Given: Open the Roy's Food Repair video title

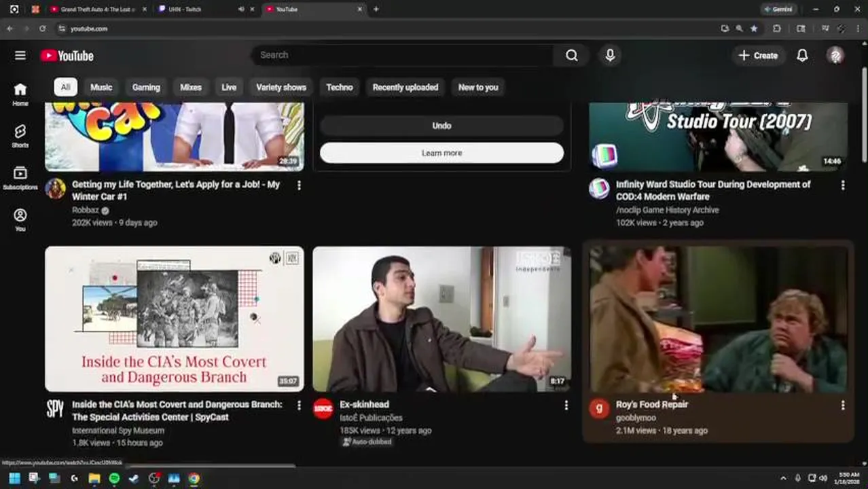Looking at the screenshot, I should tap(652, 405).
